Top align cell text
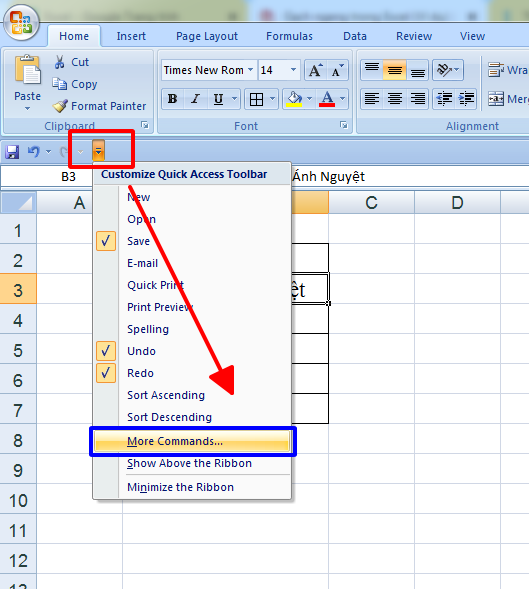 coord(372,70)
